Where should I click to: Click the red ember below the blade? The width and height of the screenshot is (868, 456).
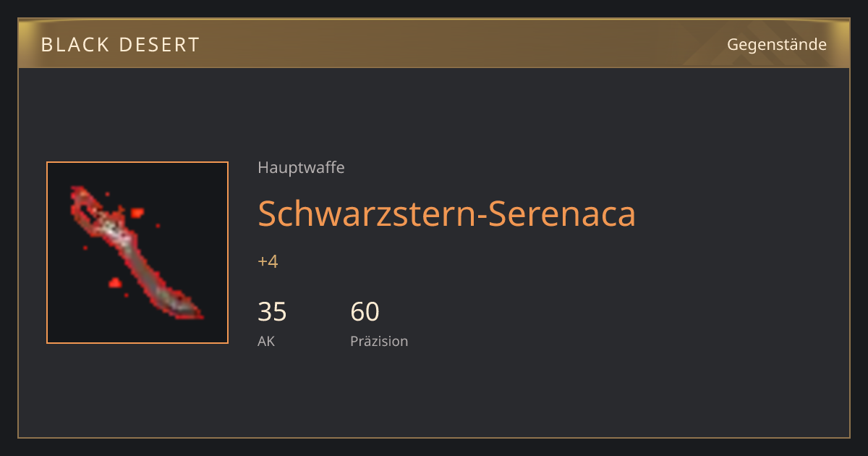[114, 282]
